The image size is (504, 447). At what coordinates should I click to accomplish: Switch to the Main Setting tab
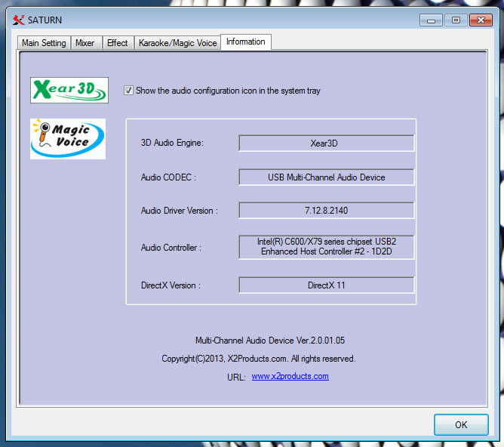click(x=44, y=43)
